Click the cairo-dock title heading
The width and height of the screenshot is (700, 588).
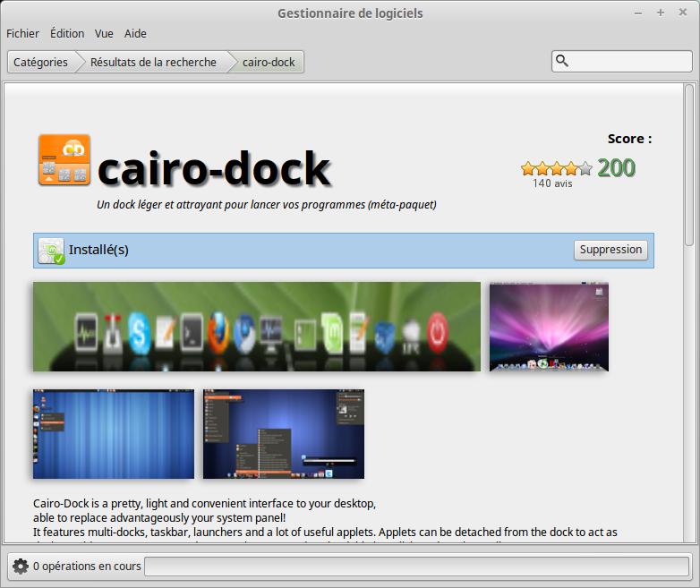(x=213, y=168)
